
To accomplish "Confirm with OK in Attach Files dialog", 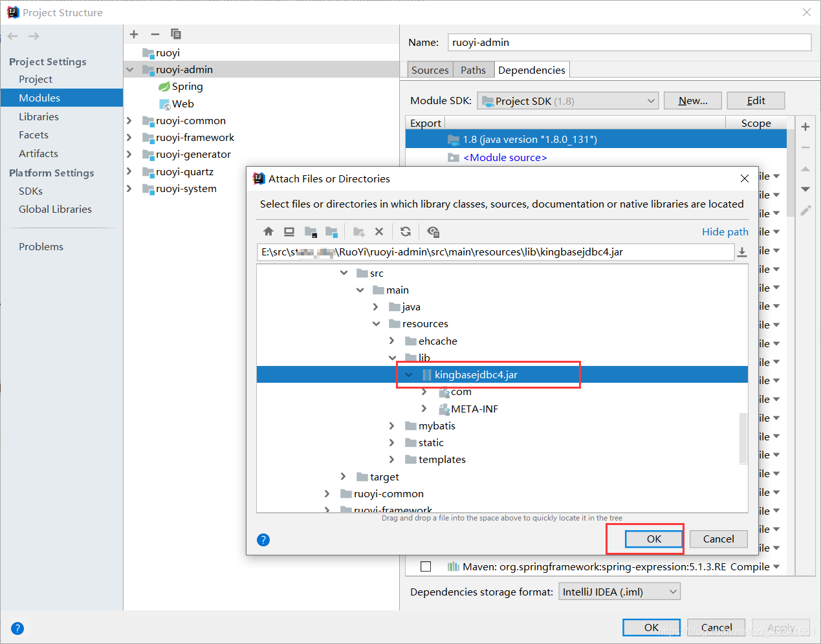I will 654,539.
